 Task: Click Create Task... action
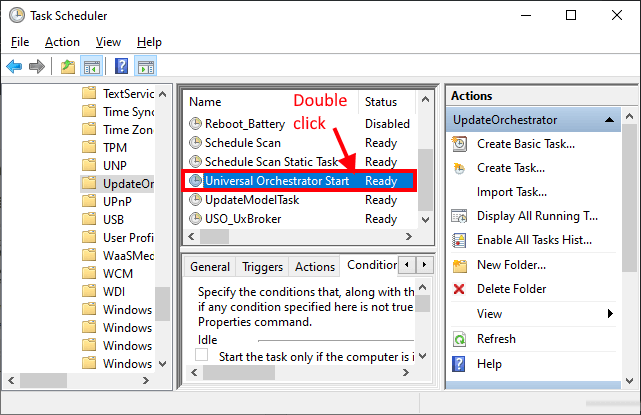[511, 168]
